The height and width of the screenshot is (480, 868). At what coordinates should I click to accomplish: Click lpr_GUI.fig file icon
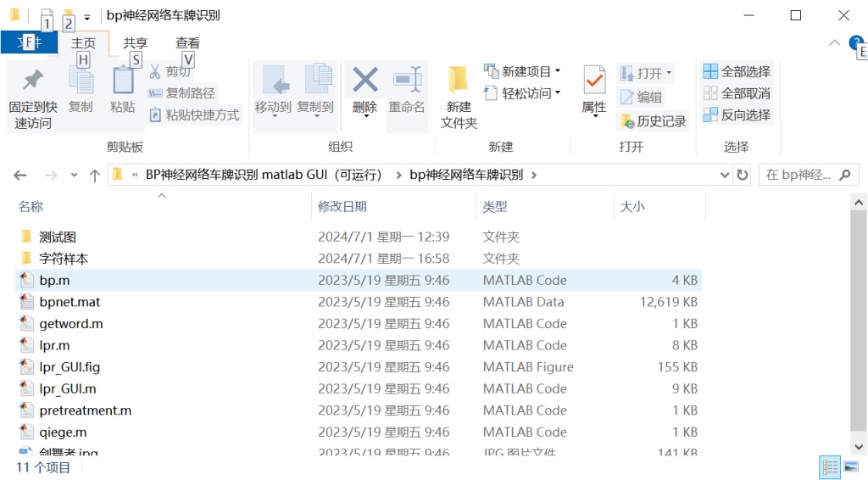coord(26,366)
